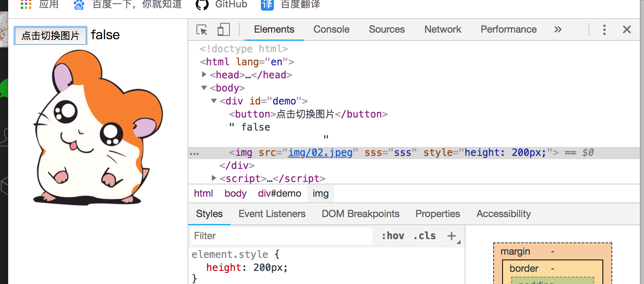This screenshot has width=644, height=284.
Task: Click the margin label in box model
Action: (515, 251)
